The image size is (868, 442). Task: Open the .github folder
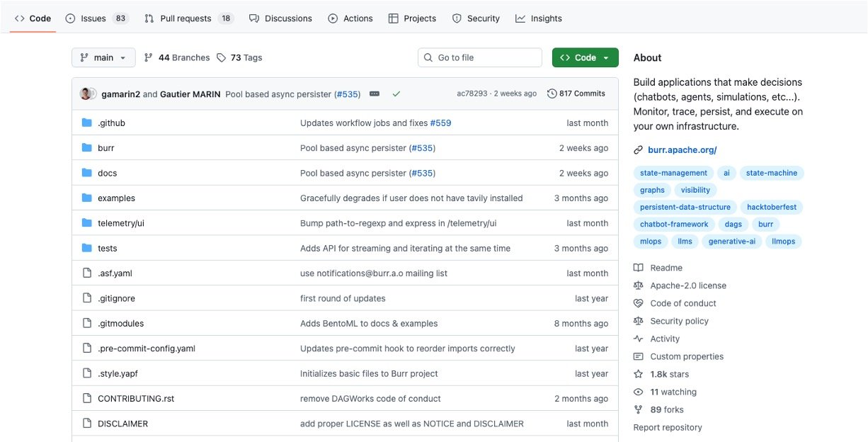pyautogui.click(x=111, y=123)
